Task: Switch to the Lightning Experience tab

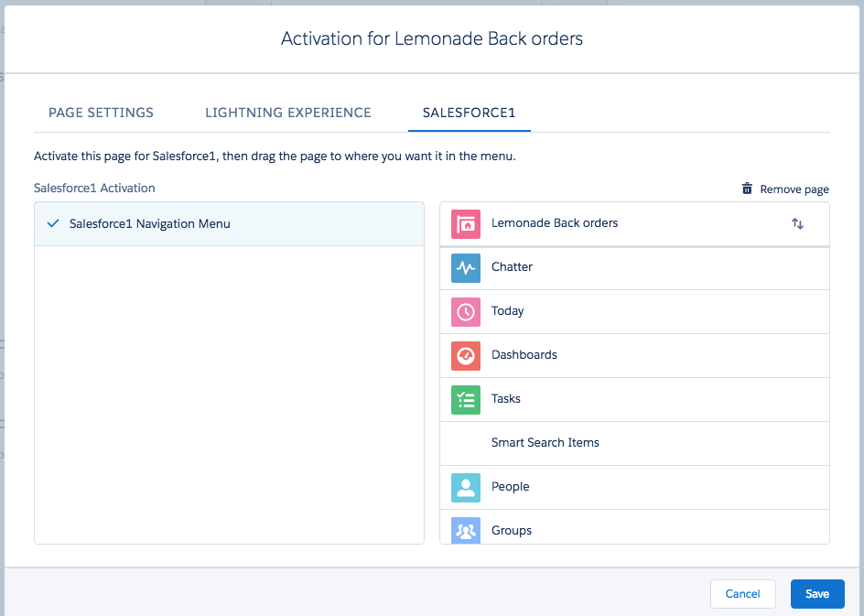Action: tap(287, 113)
